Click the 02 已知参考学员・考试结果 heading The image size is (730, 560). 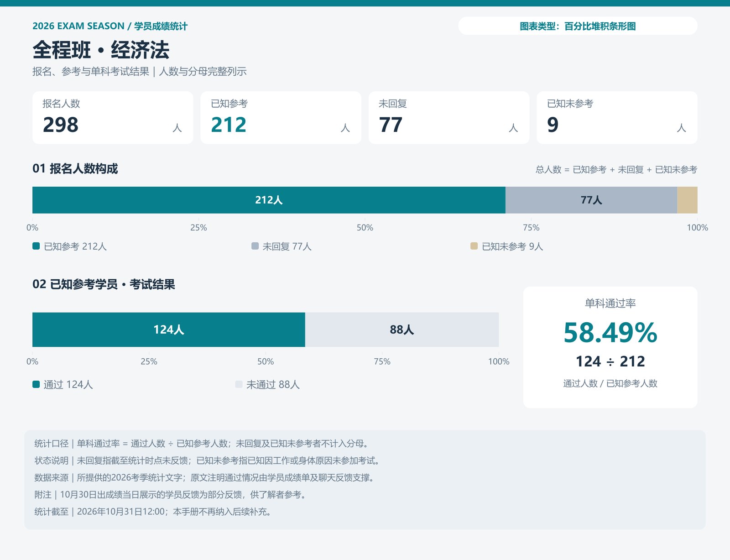tap(104, 284)
